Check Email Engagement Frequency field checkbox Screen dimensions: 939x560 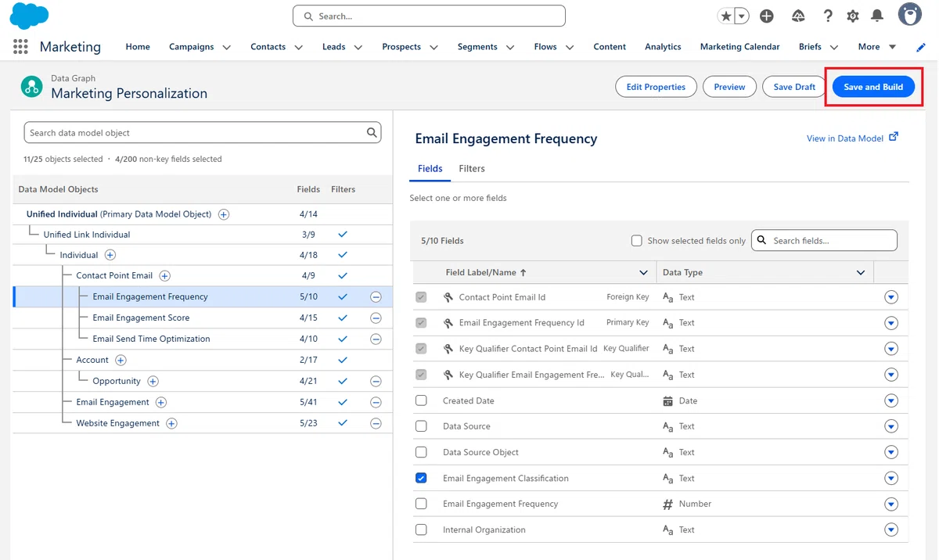pyautogui.click(x=421, y=504)
